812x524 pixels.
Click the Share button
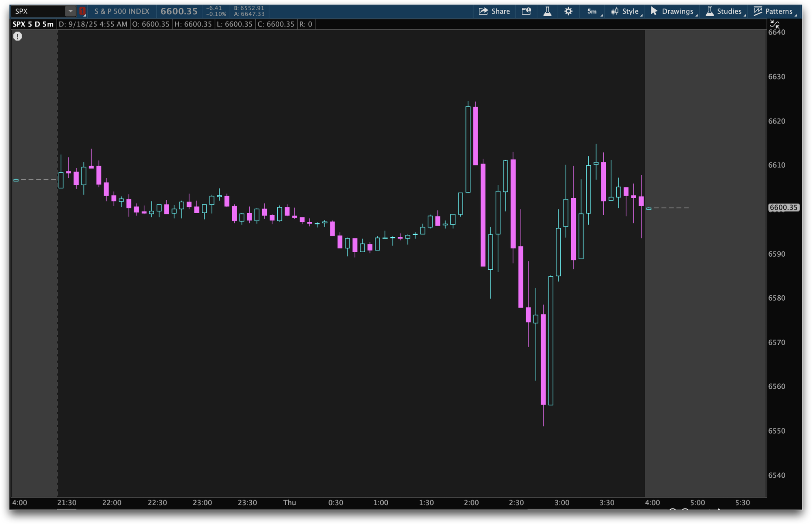coord(494,11)
